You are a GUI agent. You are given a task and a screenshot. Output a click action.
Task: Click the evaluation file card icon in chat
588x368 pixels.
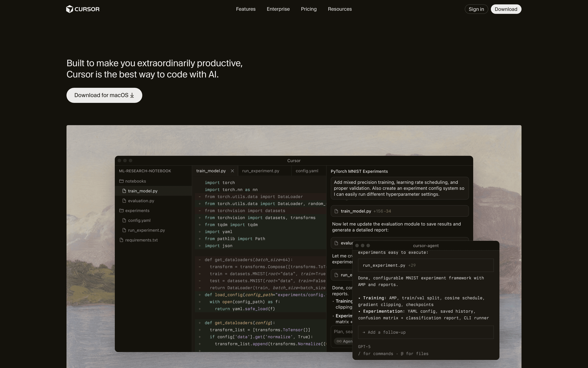[336, 243]
